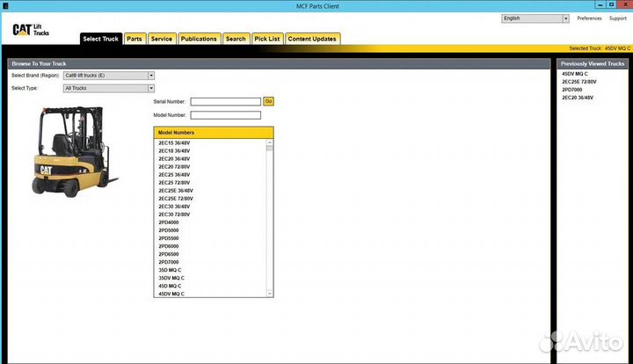
Task: Open the language dropdown set to English
Action: click(549, 18)
